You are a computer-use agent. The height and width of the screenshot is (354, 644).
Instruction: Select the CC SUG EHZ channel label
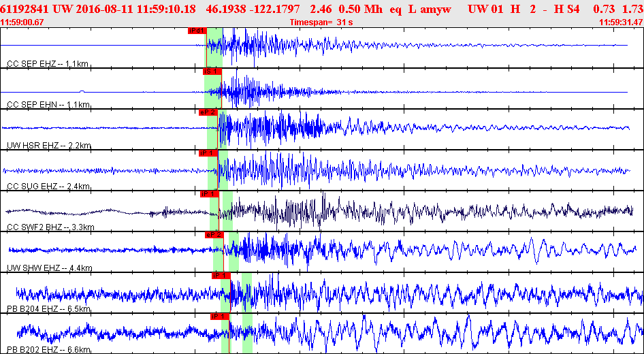(x=48, y=187)
